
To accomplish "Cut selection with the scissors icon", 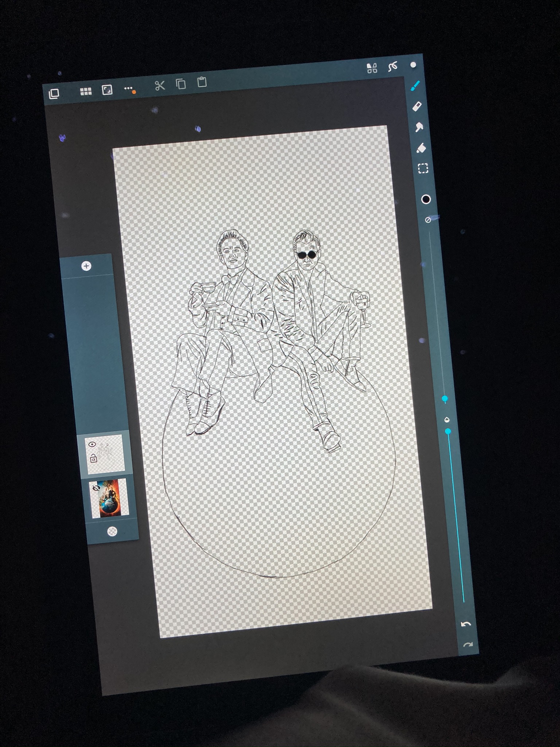I will pos(160,86).
